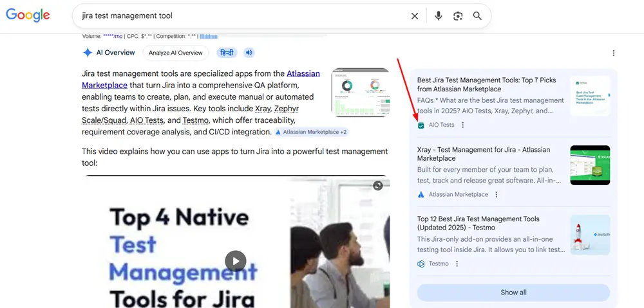This screenshot has height=308, width=644.
Task: Click the Testmo favicon icon
Action: pyautogui.click(x=421, y=264)
